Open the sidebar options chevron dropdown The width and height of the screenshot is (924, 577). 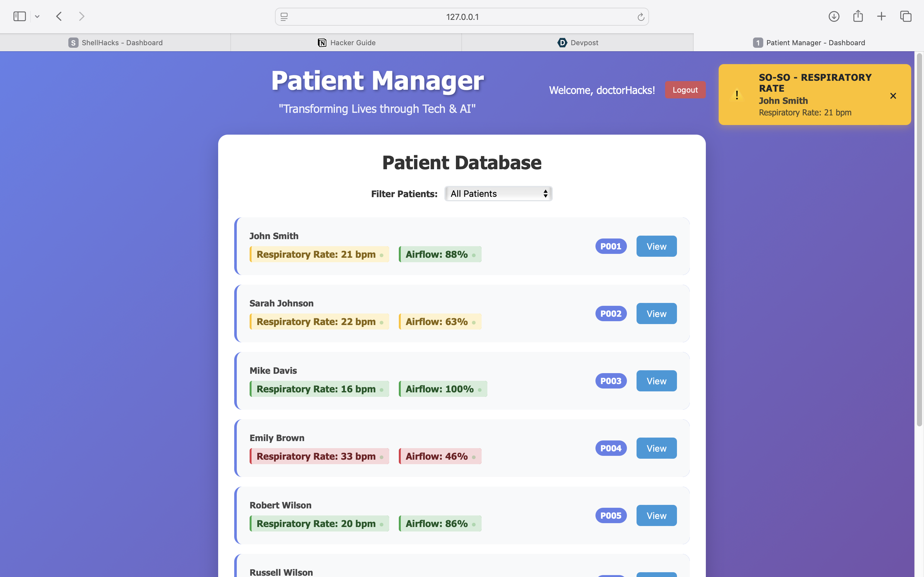pos(37,16)
